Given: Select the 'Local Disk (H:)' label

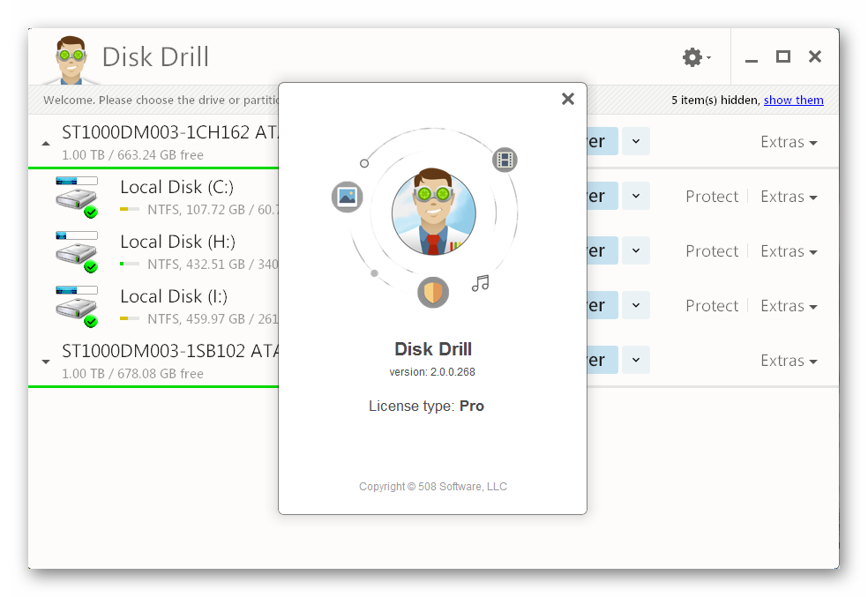Looking at the screenshot, I should point(177,243).
